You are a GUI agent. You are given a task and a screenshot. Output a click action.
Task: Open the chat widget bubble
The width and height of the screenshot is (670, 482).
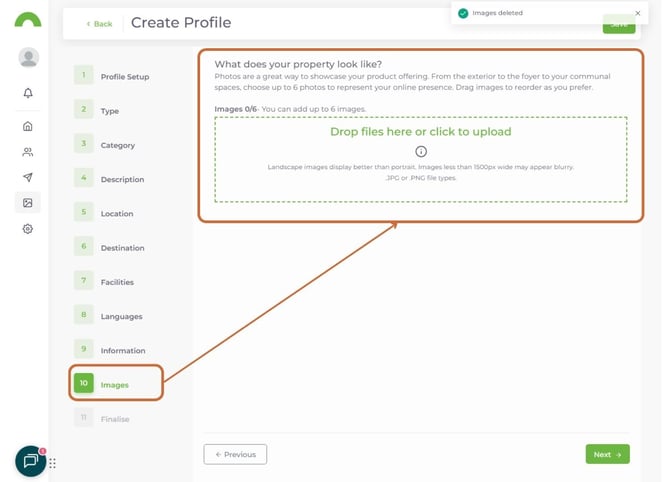pos(30,461)
